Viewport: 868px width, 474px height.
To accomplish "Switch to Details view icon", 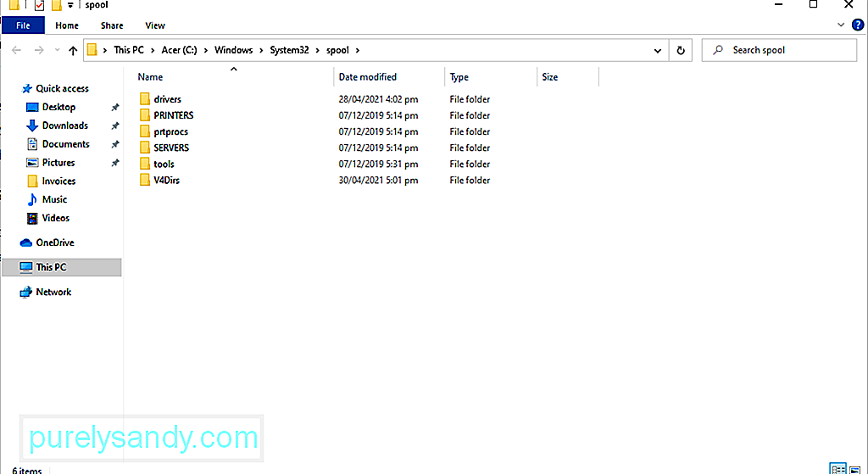I will [x=838, y=468].
